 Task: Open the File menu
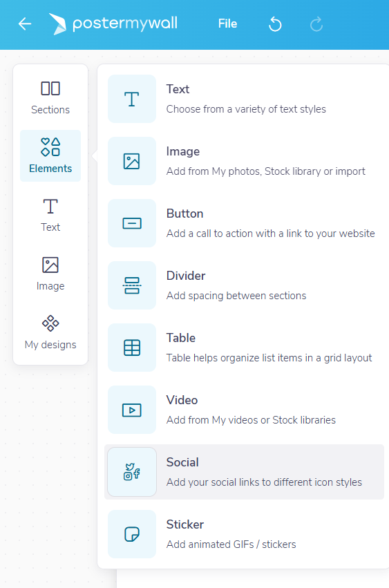coord(228,23)
